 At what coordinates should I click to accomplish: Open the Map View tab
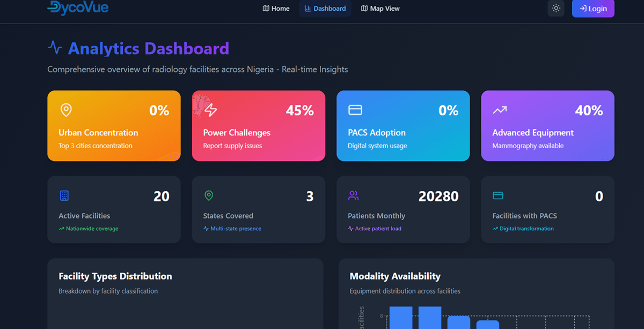(380, 8)
